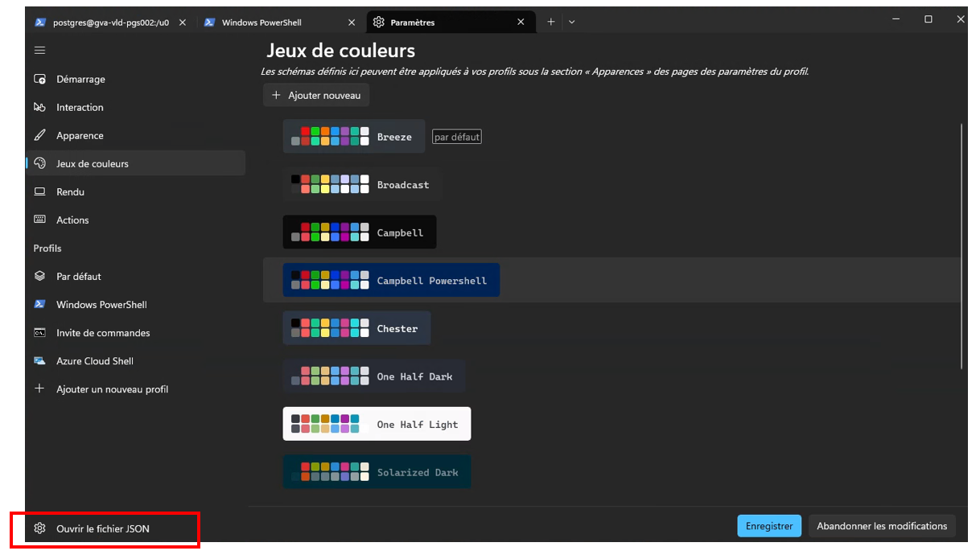Image resolution: width=980 pixels, height=559 pixels.
Task: Click the plus button to open new tab
Action: click(x=551, y=23)
